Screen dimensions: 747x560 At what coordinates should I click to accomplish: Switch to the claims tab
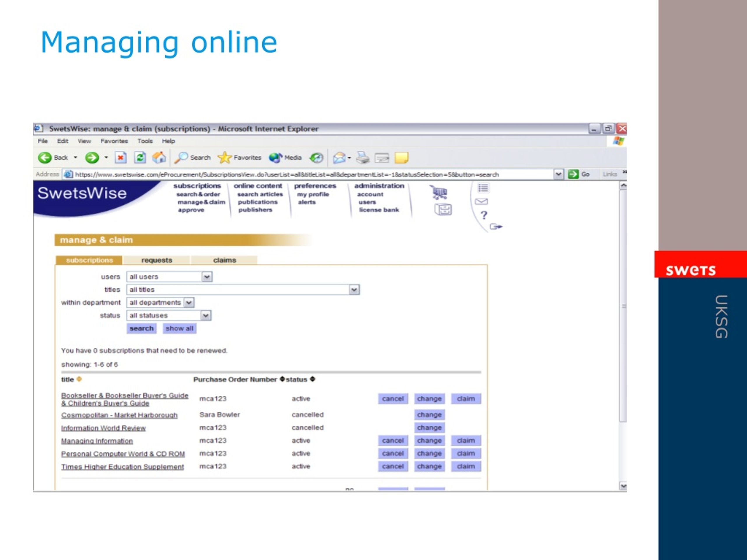pos(225,260)
